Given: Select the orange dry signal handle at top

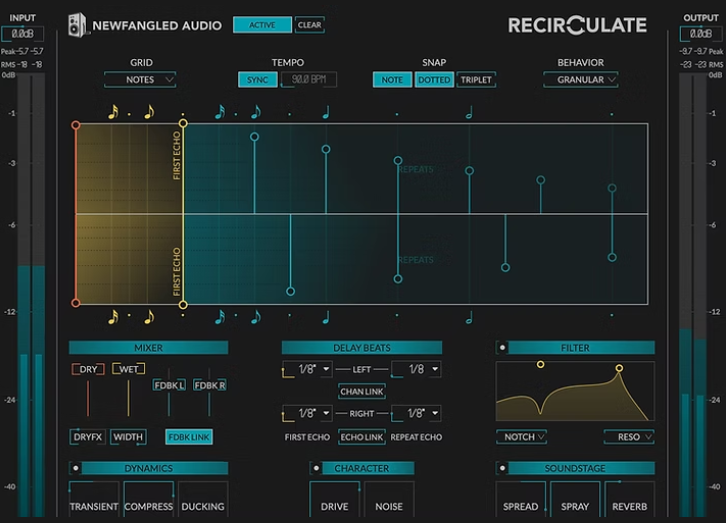Looking at the screenshot, I should (x=76, y=125).
